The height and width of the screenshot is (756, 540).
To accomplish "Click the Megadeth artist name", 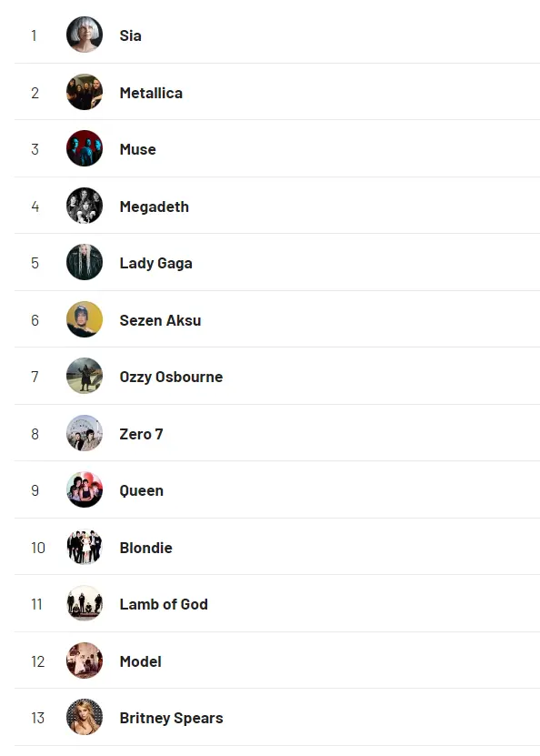I will pos(155,207).
